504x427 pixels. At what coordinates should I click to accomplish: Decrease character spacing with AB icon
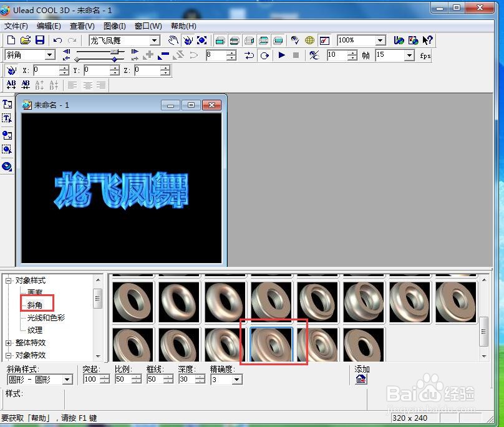26,85
